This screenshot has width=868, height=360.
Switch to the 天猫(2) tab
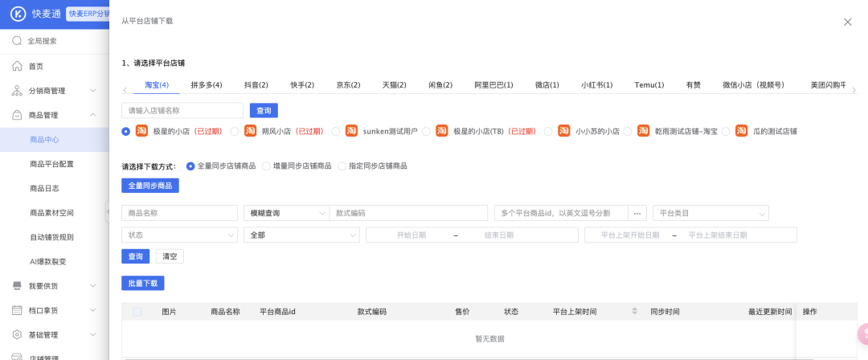pos(394,85)
